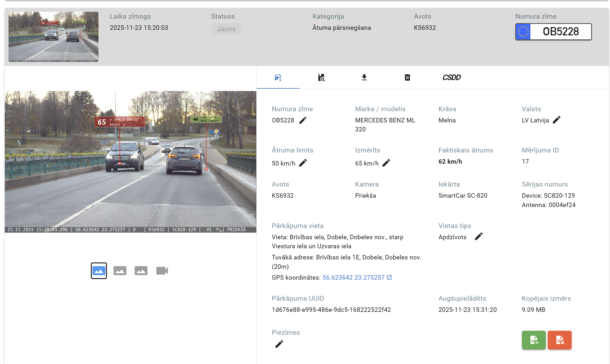Click the red reject document button
The width and height of the screenshot is (610, 364).
pyautogui.click(x=559, y=340)
